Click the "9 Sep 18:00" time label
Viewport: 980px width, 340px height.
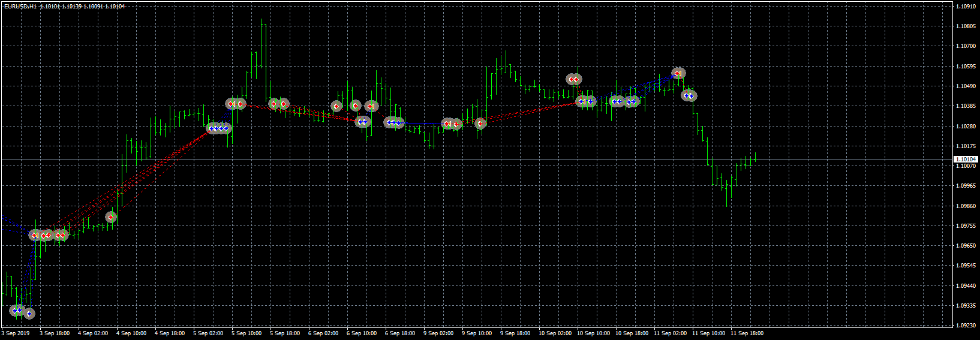click(x=515, y=333)
